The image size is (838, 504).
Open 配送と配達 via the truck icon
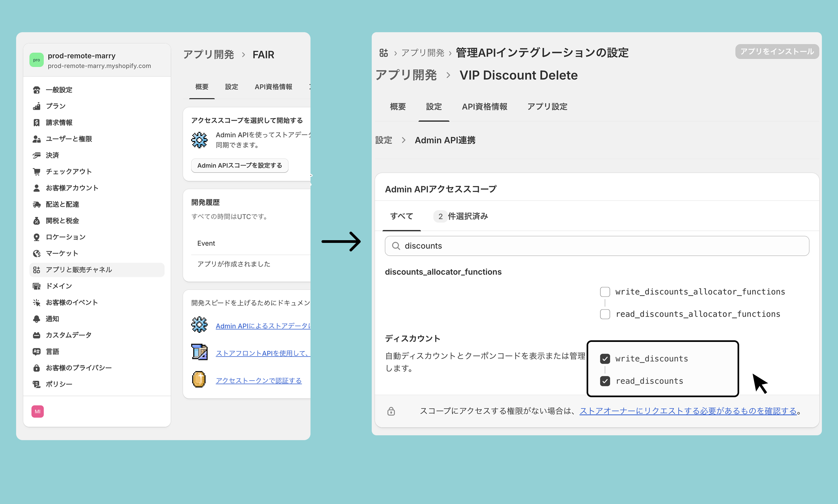36,204
